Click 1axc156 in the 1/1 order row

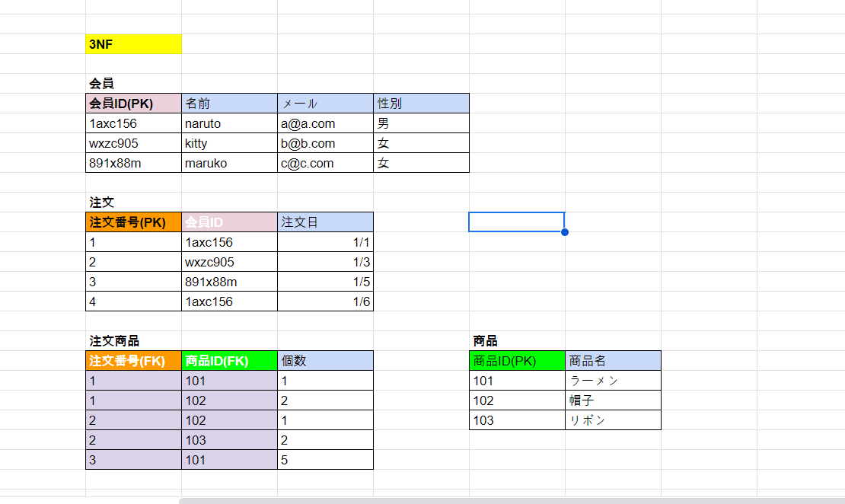click(x=230, y=242)
